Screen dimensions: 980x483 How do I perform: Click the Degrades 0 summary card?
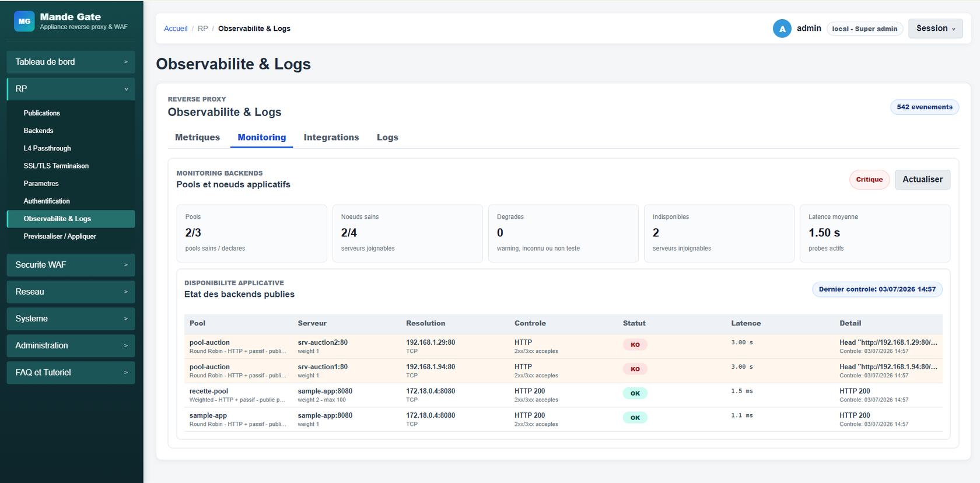pos(563,233)
